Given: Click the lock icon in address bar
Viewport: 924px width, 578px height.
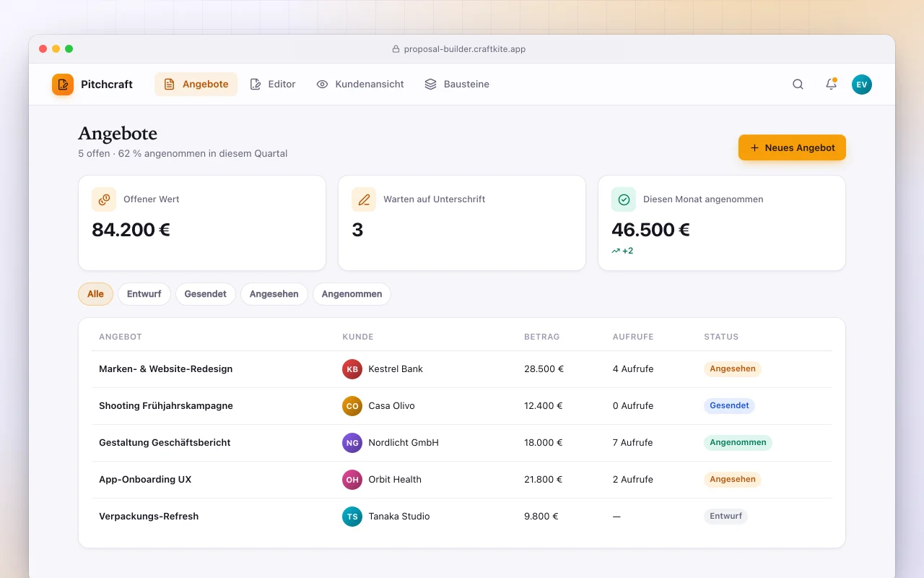Looking at the screenshot, I should pos(396,49).
